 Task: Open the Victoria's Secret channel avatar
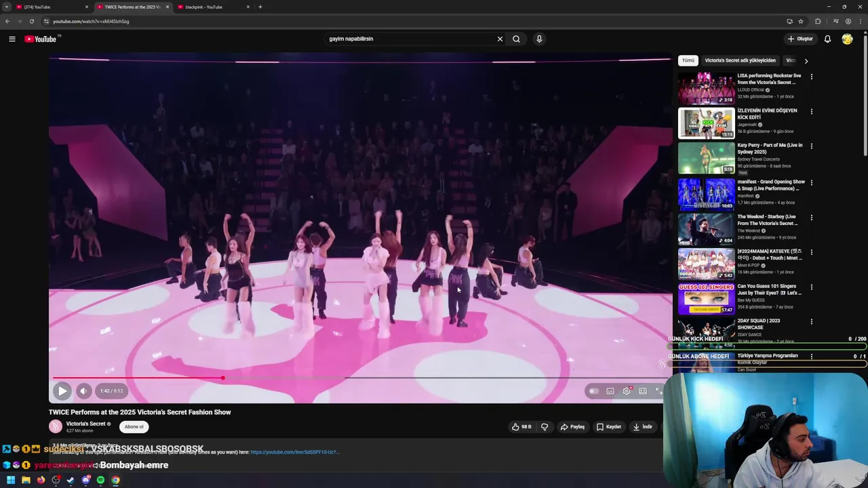point(56,426)
